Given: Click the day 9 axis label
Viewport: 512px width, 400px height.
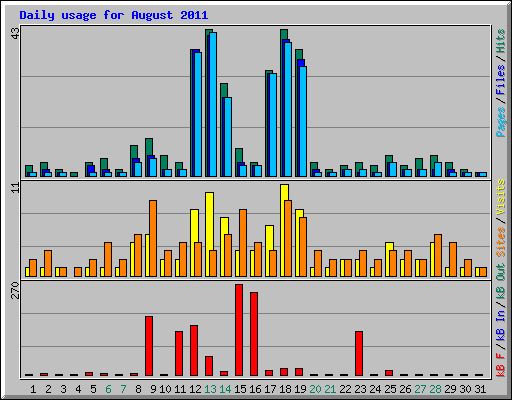Looking at the screenshot, I should coord(153,389).
